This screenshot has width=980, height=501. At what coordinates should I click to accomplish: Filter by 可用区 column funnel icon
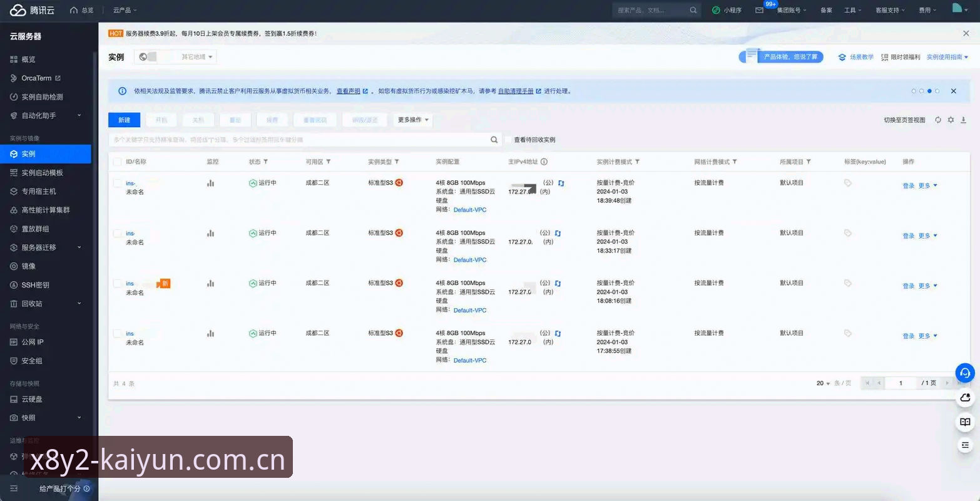pos(329,162)
